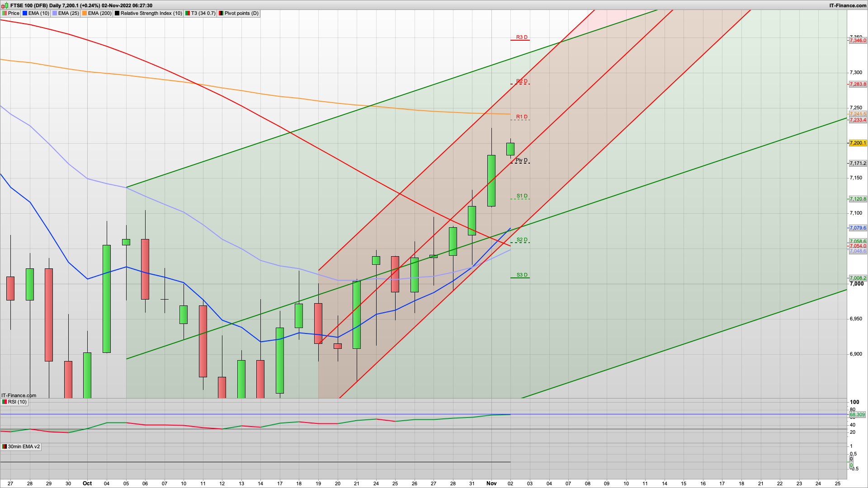Select the Piv D pivot marker

521,160
